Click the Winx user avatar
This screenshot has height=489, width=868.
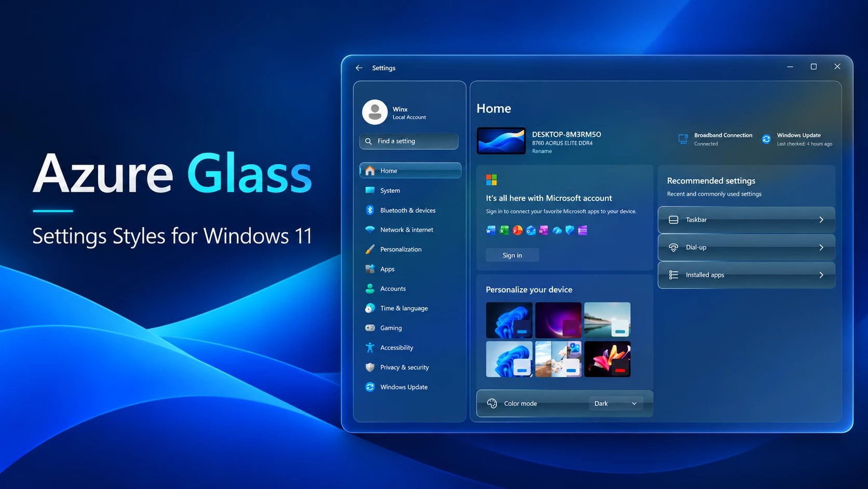(x=375, y=112)
